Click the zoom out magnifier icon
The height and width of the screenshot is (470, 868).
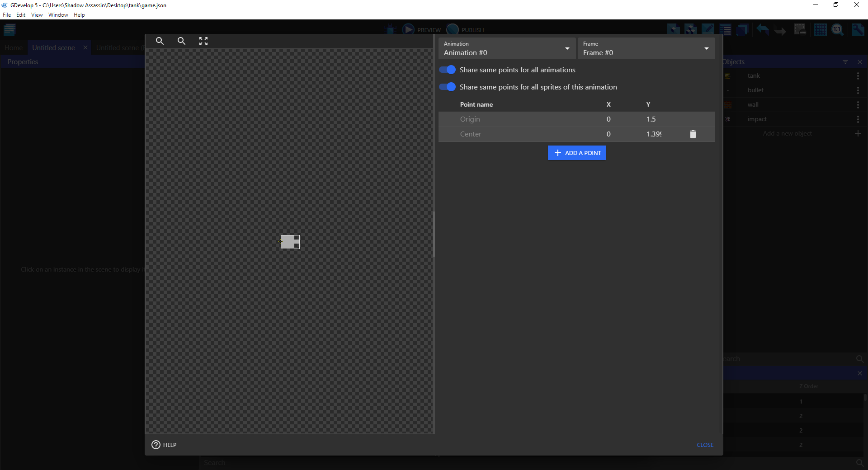[x=181, y=41]
